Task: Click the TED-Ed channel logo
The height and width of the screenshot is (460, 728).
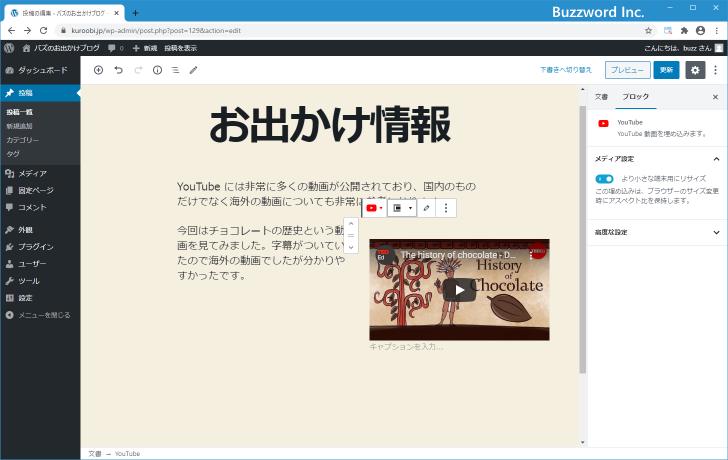Action: pos(384,255)
